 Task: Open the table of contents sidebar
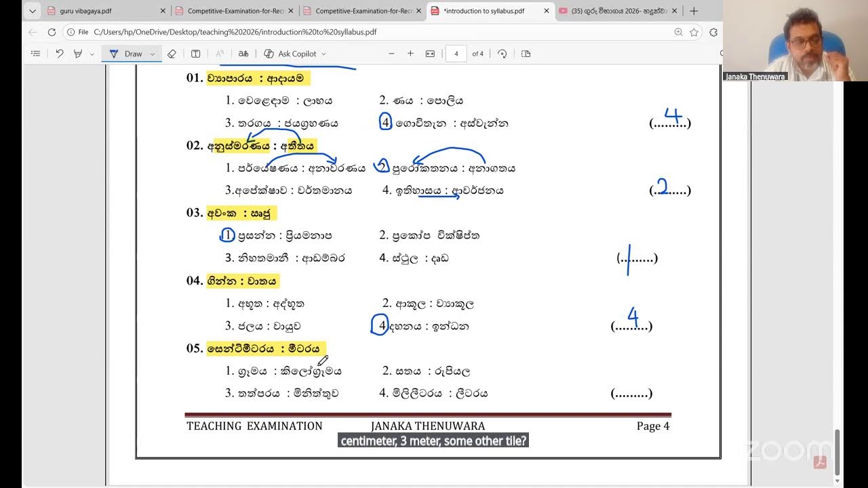coord(36,54)
